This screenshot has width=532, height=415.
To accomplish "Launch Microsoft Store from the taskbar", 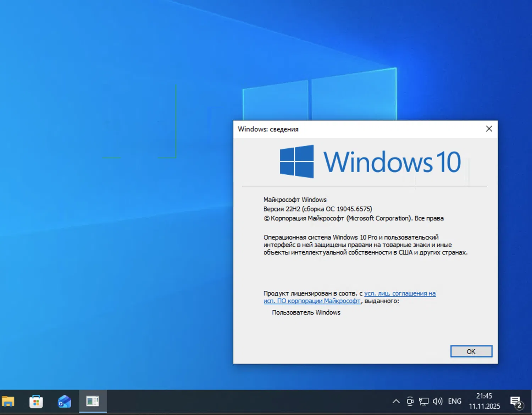I will point(36,401).
